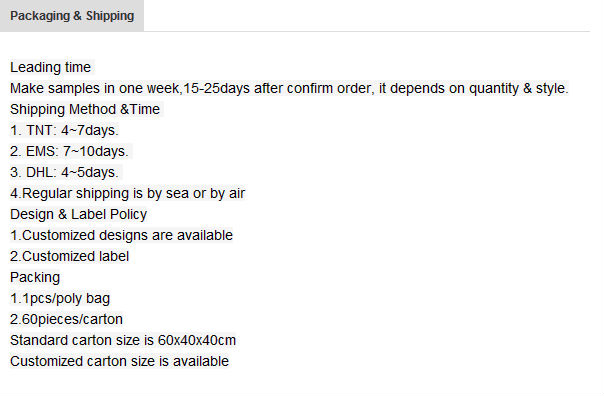The width and height of the screenshot is (604, 396).
Task: Click the Customized label line
Action: click(69, 256)
